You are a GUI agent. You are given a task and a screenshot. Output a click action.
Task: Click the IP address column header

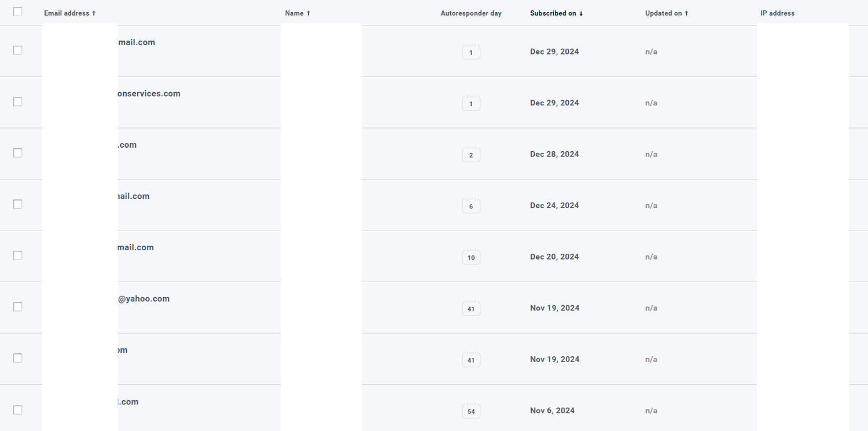point(777,13)
